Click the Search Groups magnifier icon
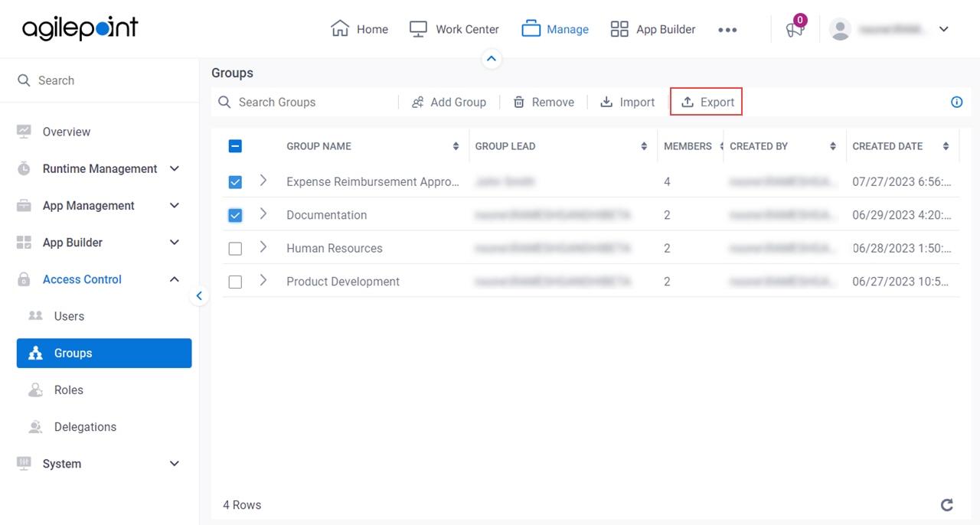 point(224,102)
